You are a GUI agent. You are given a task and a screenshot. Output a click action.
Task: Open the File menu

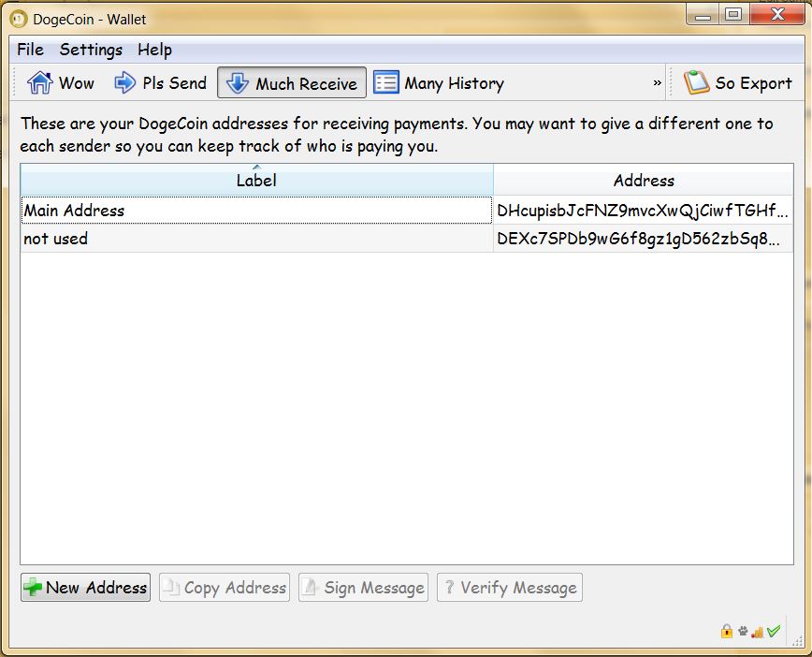coord(30,50)
